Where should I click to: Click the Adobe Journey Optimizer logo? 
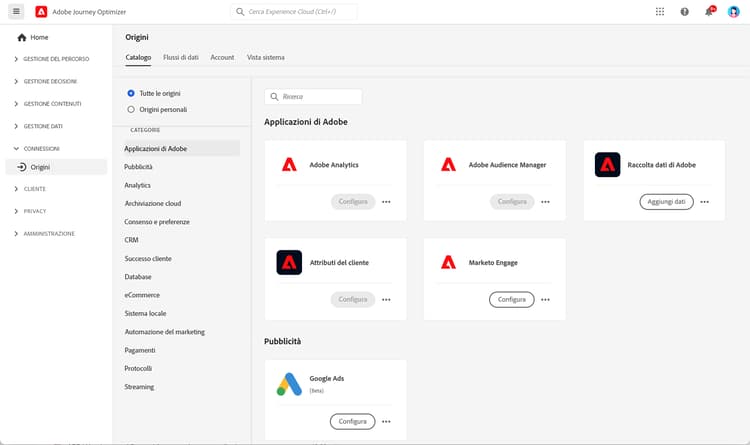[x=41, y=11]
